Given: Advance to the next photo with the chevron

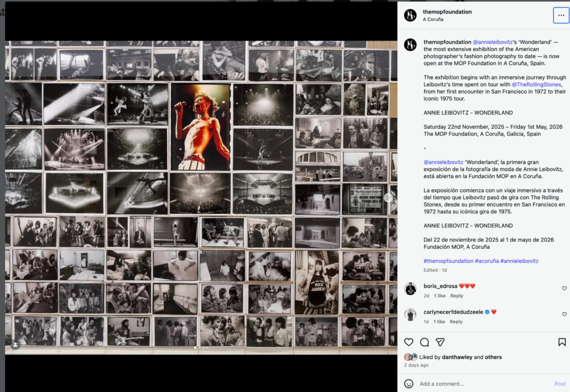Looking at the screenshot, I should point(388,197).
